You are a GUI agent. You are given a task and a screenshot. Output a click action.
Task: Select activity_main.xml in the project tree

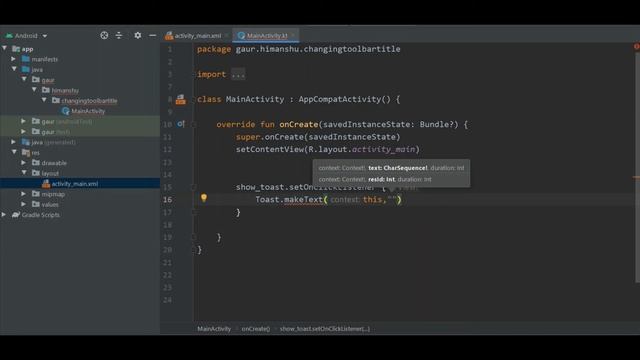[75, 184]
